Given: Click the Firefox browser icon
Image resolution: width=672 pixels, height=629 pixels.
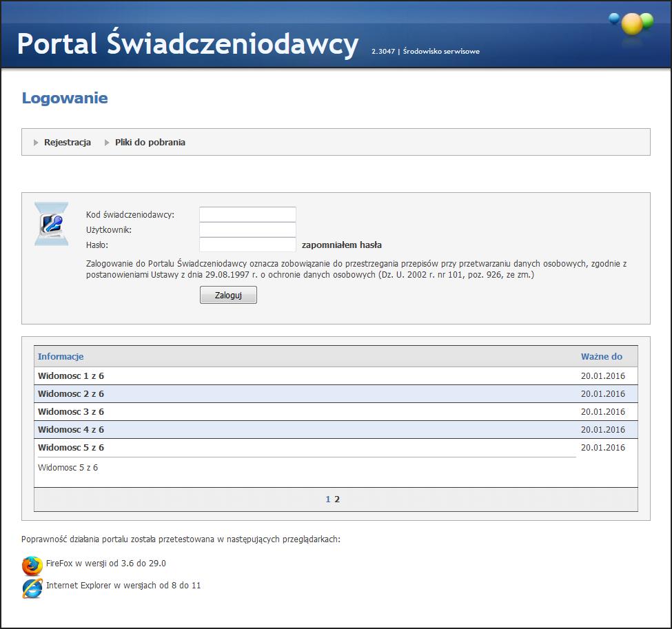Looking at the screenshot, I should (32, 565).
